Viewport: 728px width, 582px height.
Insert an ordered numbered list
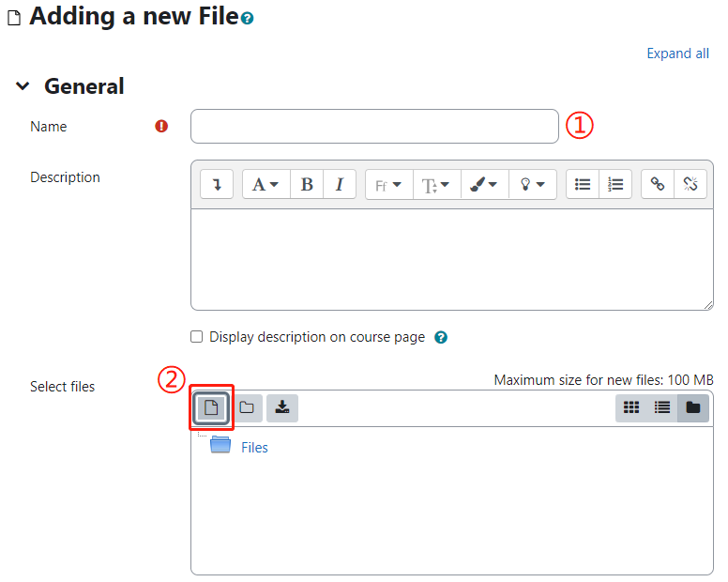coord(615,184)
